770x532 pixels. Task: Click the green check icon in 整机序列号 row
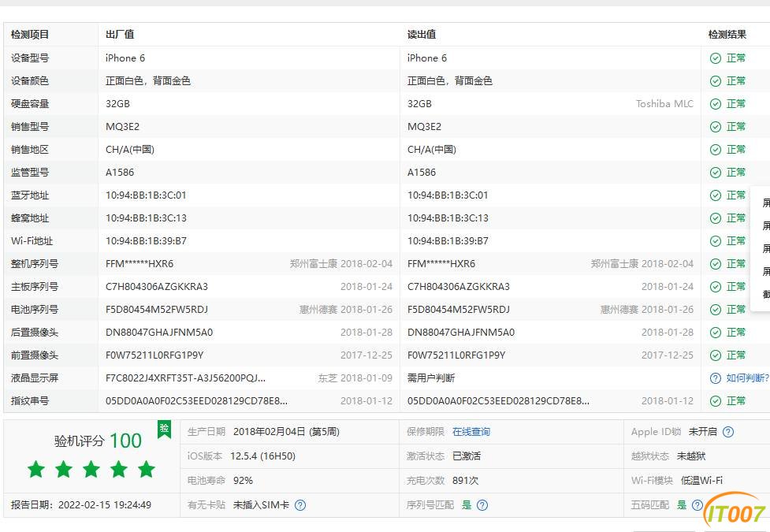(x=716, y=264)
